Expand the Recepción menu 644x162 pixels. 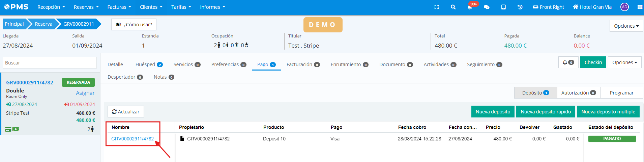tap(51, 7)
